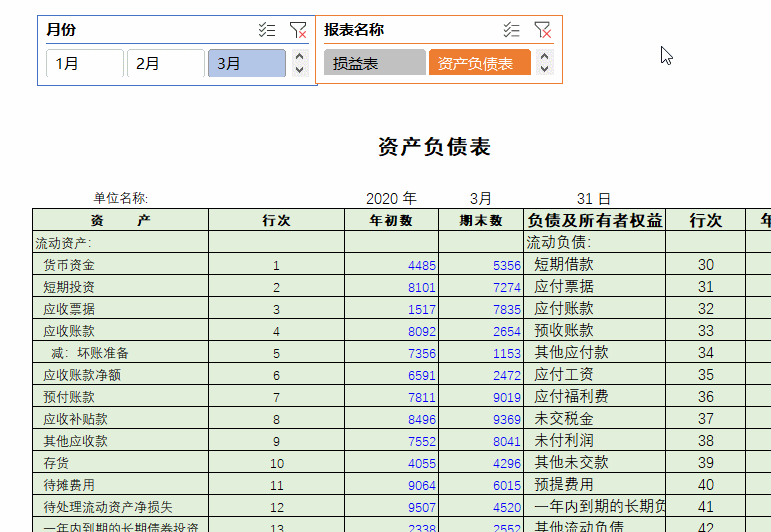
Task: Select 2月 in the month slicer
Action: (x=166, y=63)
